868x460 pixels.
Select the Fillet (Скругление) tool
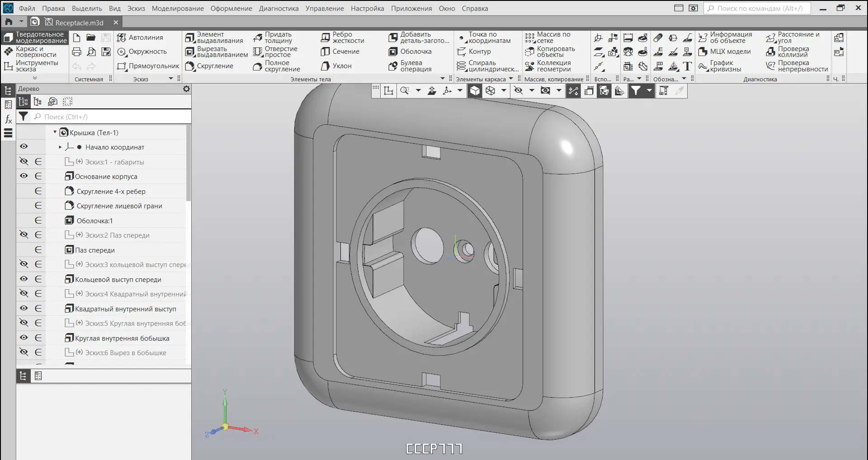(x=209, y=66)
